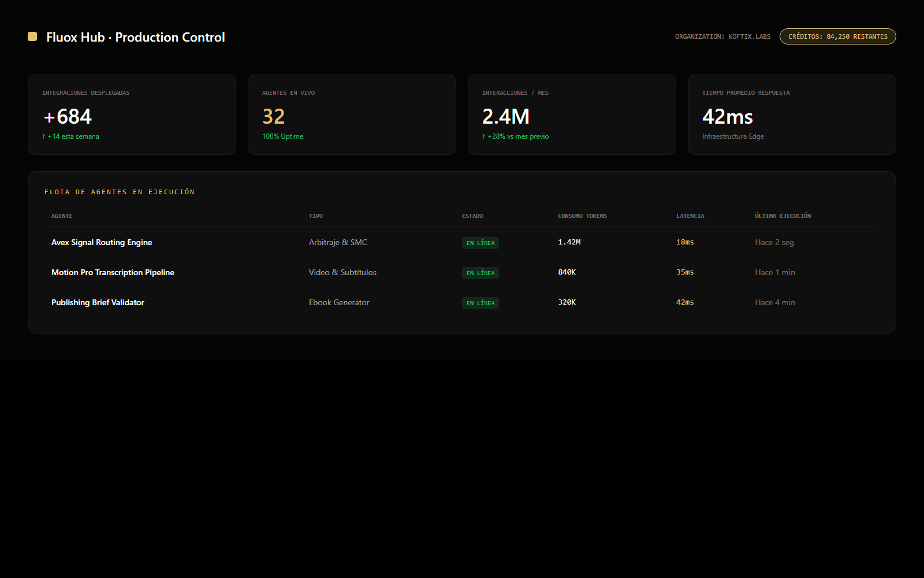The width and height of the screenshot is (924, 578).
Task: Click the Infraestructura Edge caption
Action: (x=733, y=136)
